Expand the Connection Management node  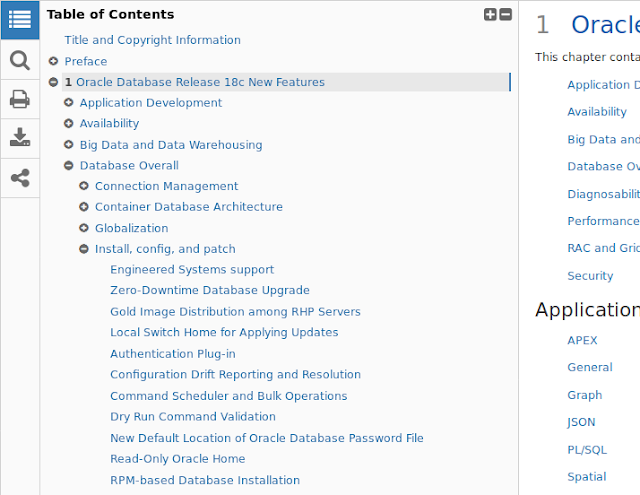84,186
